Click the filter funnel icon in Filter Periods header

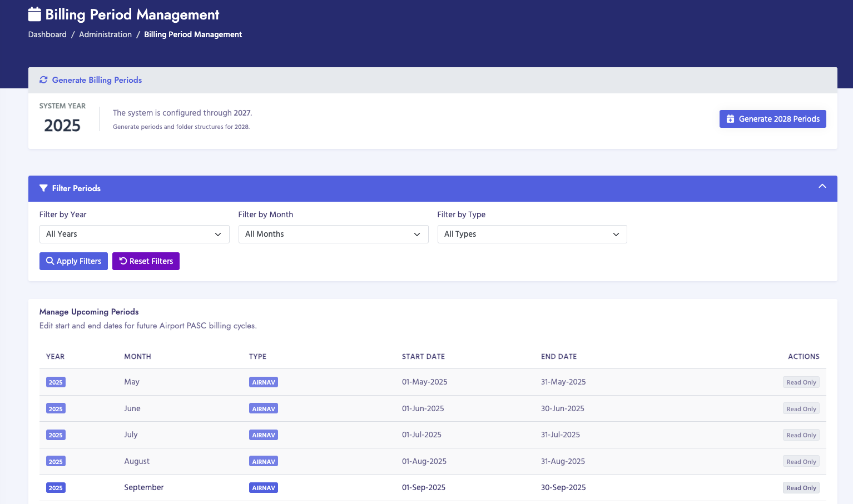click(44, 188)
